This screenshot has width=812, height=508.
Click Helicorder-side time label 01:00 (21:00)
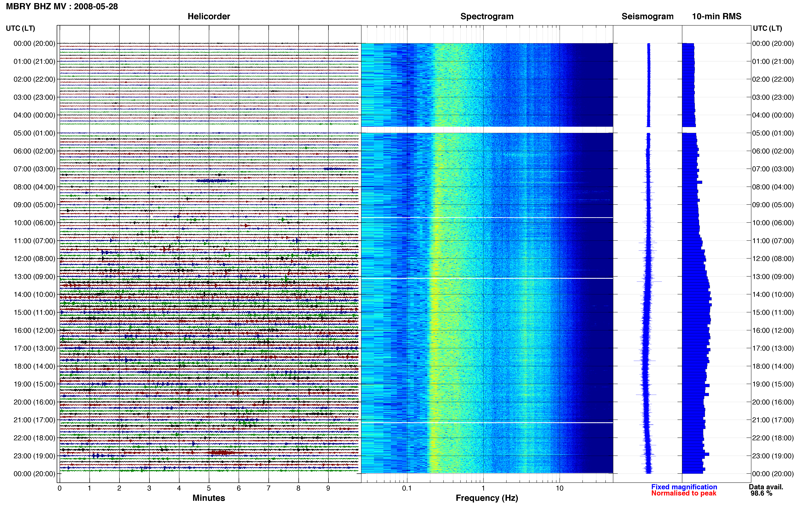pos(34,62)
